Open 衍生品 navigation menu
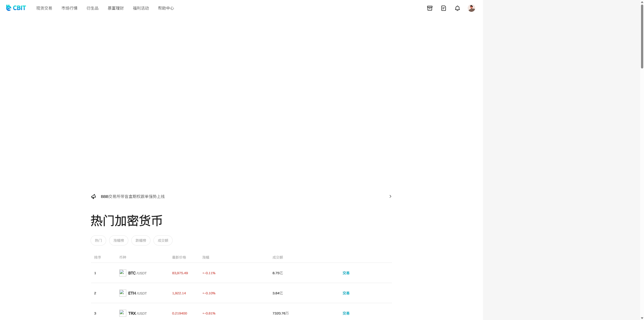 (92, 8)
